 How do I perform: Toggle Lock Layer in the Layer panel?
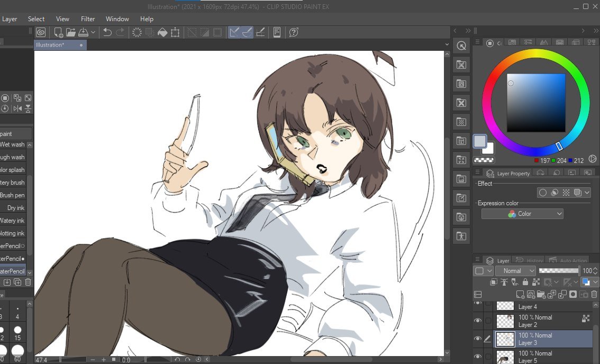pos(525,282)
